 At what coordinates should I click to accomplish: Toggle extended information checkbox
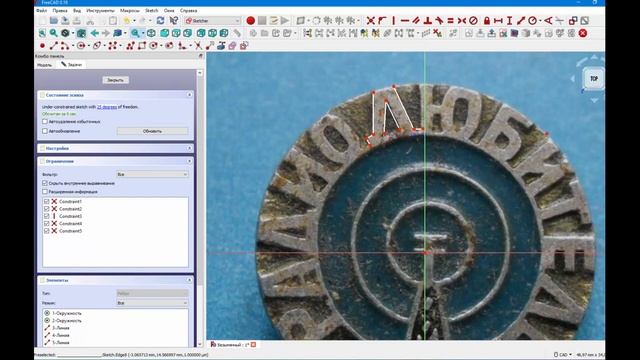[x=45, y=191]
